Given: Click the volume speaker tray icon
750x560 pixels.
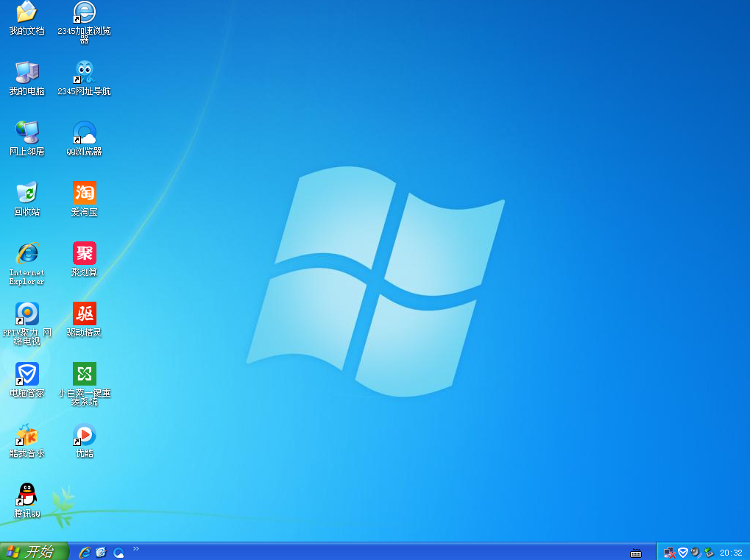Looking at the screenshot, I should (696, 553).
